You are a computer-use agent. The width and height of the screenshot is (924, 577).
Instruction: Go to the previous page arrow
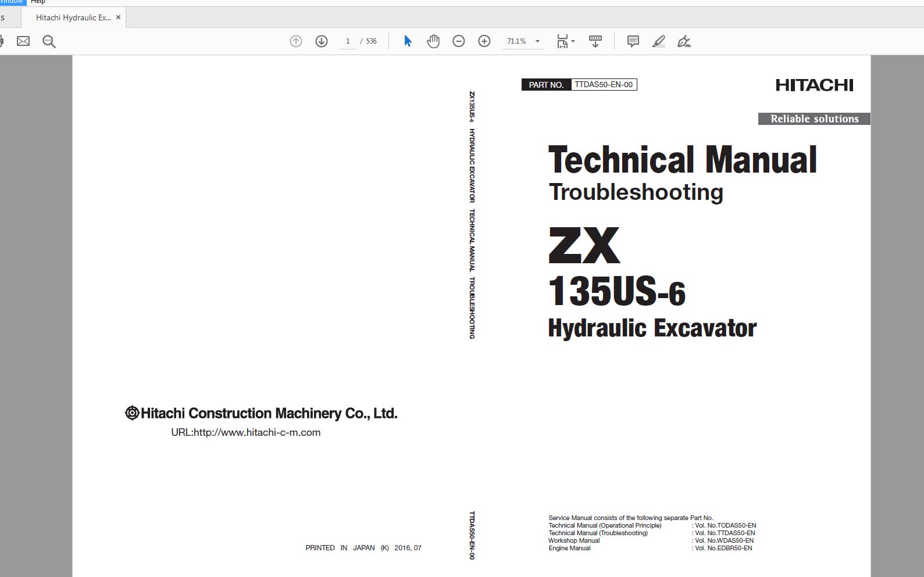296,41
